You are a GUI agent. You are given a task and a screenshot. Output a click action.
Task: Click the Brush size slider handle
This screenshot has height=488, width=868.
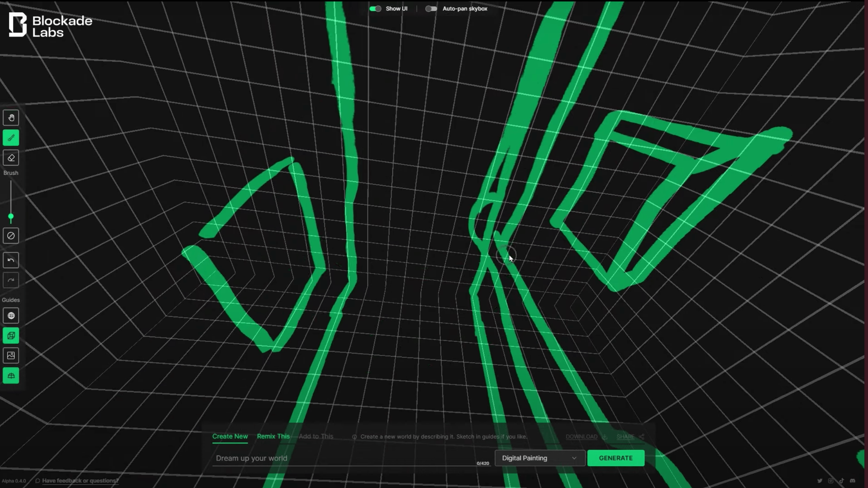[11, 216]
